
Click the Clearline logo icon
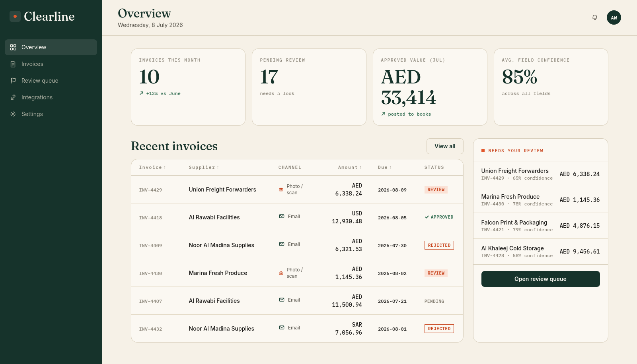coord(15,16)
